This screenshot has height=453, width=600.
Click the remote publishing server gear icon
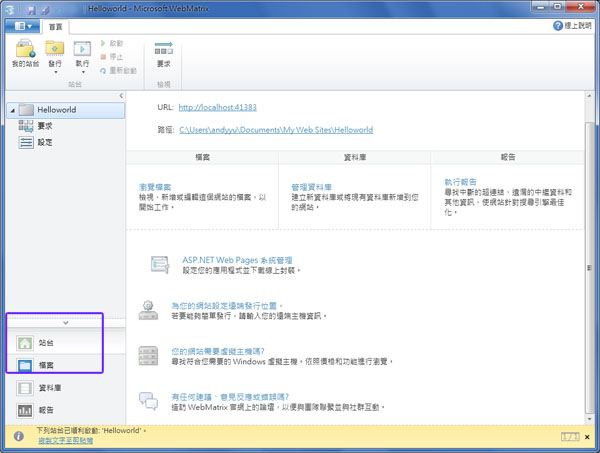pos(148,310)
